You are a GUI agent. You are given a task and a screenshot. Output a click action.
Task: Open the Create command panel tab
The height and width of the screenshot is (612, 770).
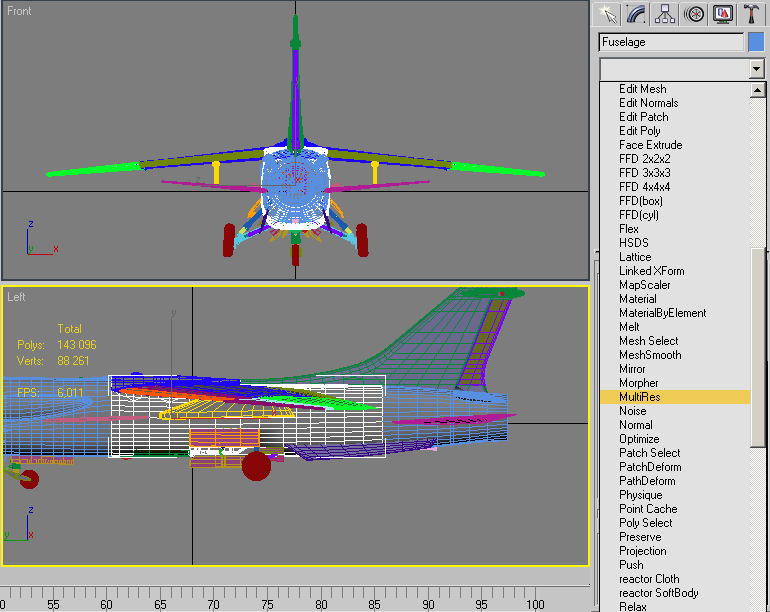click(x=607, y=14)
